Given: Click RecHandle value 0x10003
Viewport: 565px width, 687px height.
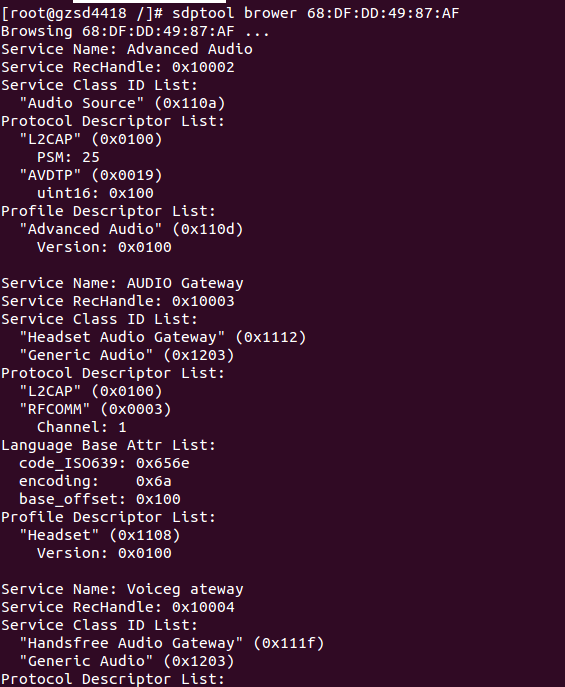Looking at the screenshot, I should [203, 301].
